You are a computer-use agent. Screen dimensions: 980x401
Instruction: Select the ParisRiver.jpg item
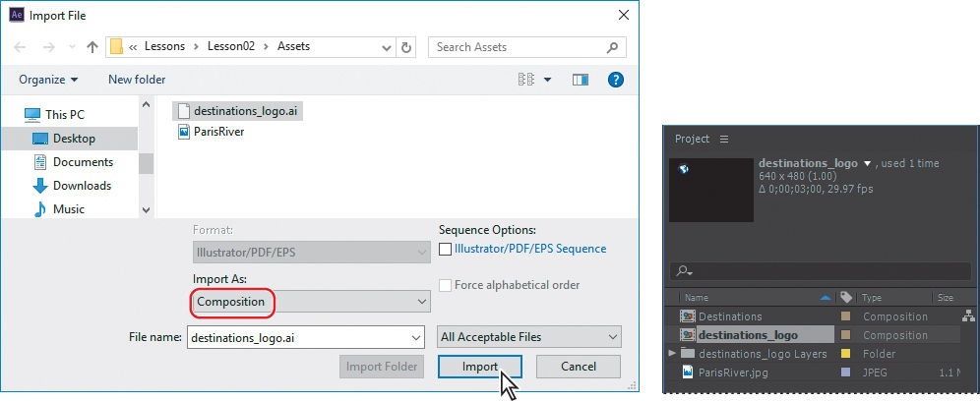coord(733,372)
